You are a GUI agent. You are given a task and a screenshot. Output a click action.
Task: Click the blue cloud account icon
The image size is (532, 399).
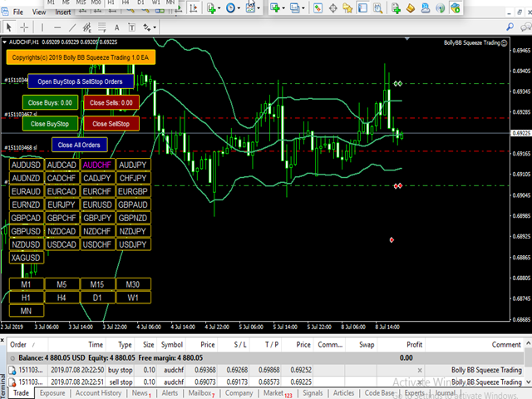pos(425,8)
